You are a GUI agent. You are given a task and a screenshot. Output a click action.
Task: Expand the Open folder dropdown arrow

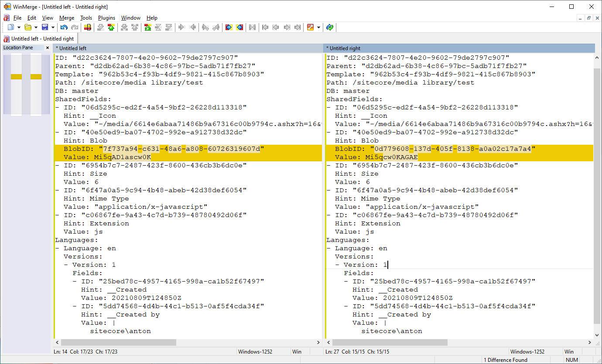point(36,27)
